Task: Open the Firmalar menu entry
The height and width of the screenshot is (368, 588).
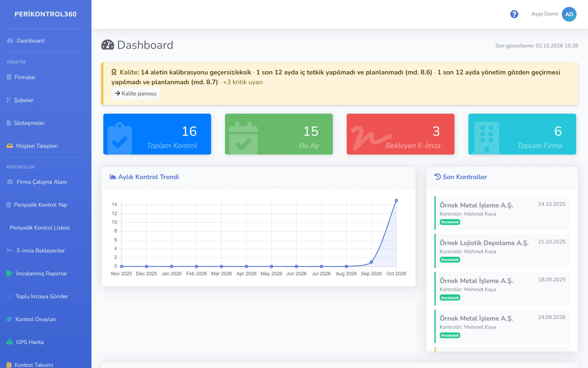Action: (x=25, y=77)
